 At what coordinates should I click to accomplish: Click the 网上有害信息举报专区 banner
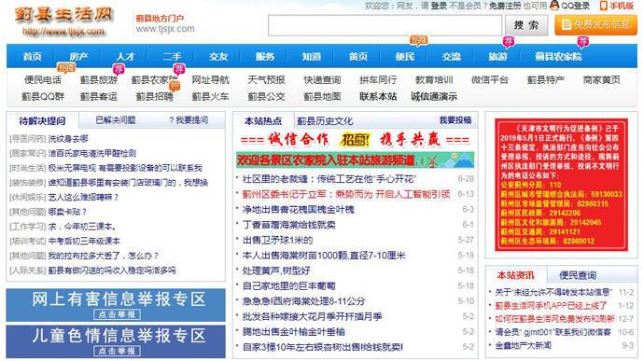[116, 305]
